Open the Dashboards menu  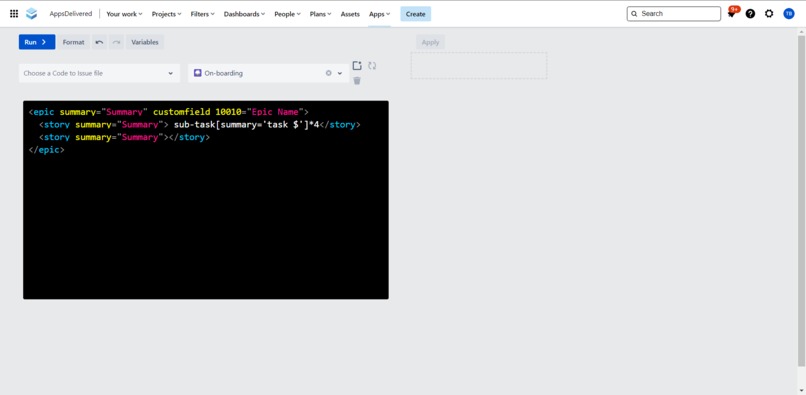point(244,14)
